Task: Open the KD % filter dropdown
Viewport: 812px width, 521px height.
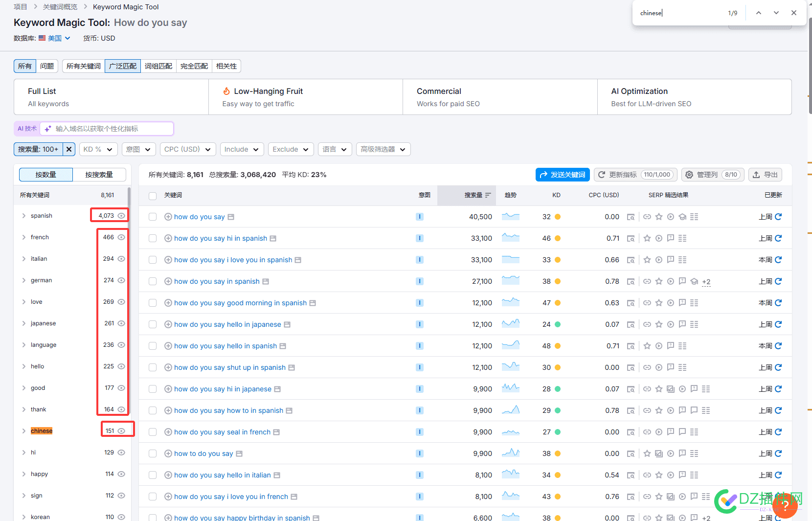Action: pyautogui.click(x=98, y=149)
